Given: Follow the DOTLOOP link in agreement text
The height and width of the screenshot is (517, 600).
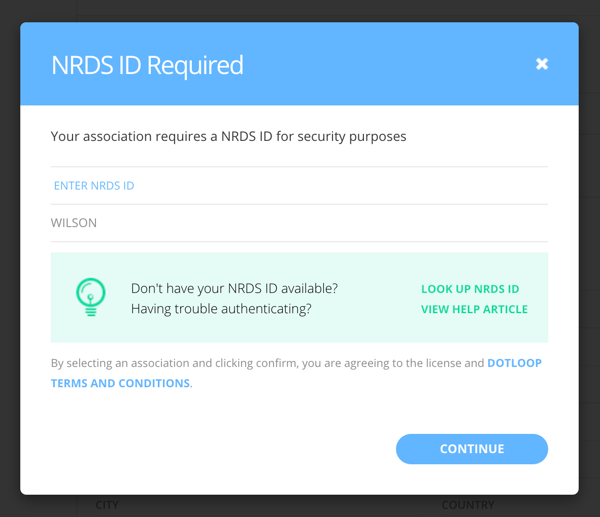Looking at the screenshot, I should pyautogui.click(x=514, y=363).
